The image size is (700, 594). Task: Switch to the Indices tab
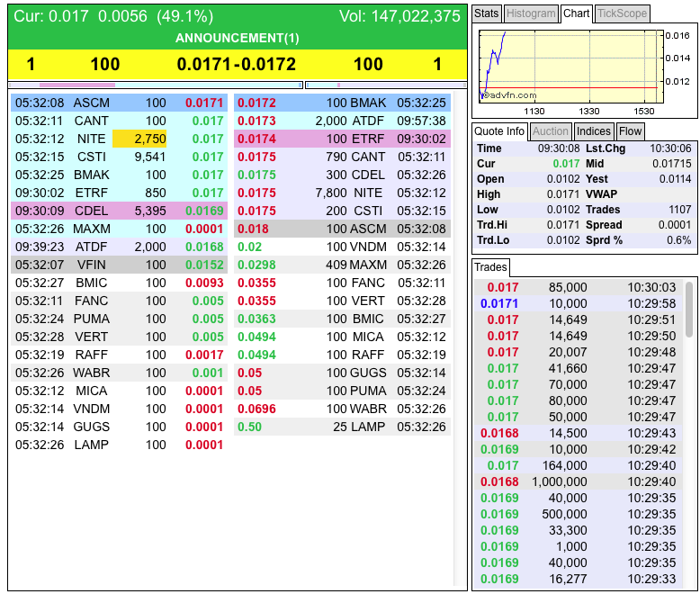[594, 131]
